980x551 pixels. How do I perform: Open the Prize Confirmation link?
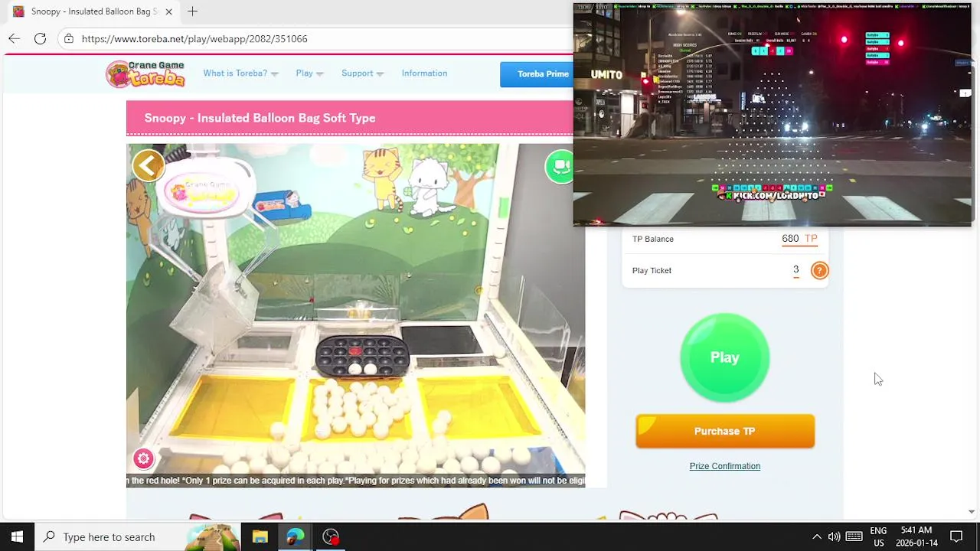click(724, 466)
